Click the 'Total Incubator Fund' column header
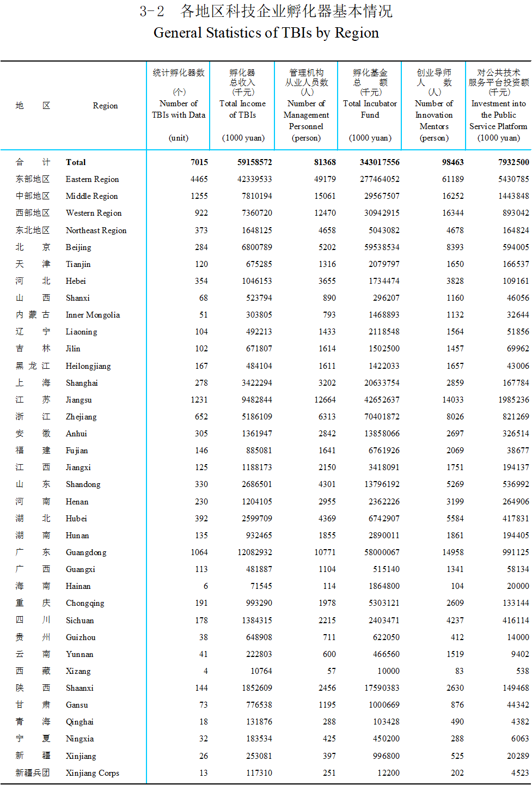Screen dimensions: 532x785 [370, 109]
